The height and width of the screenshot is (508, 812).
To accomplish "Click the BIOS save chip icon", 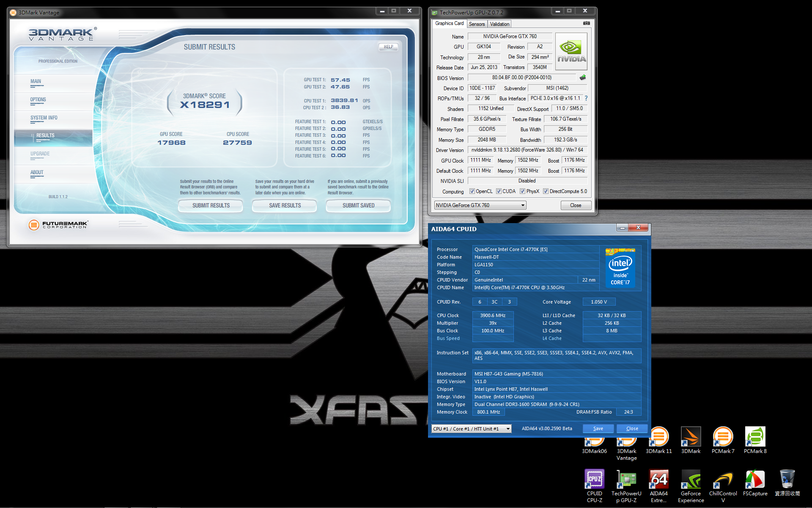I will (x=583, y=77).
